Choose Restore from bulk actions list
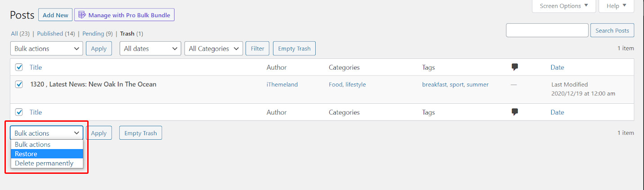This screenshot has width=644, height=190. pos(47,154)
